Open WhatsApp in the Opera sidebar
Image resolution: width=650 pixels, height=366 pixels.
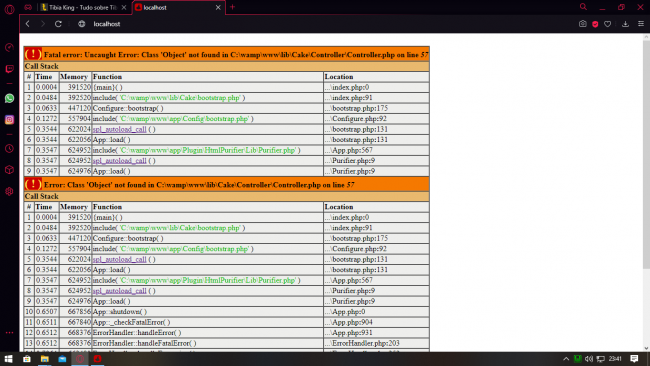pyautogui.click(x=9, y=98)
